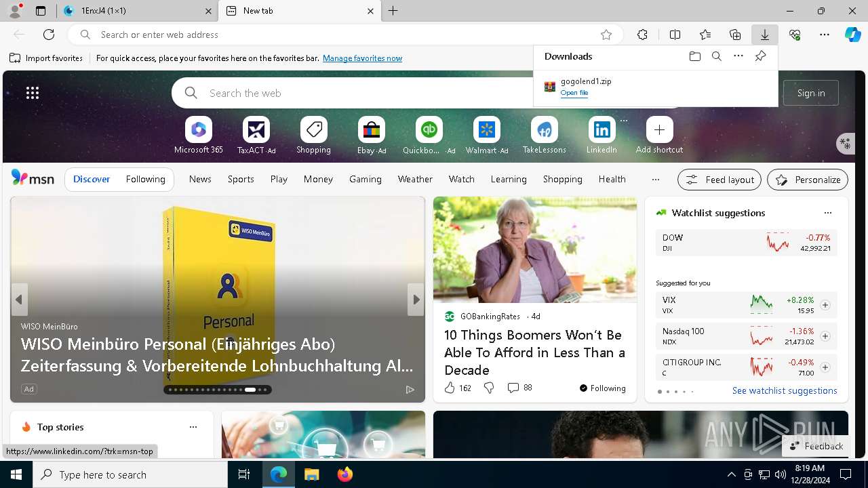Open Top stories options menu
The image size is (868, 488).
tap(193, 427)
